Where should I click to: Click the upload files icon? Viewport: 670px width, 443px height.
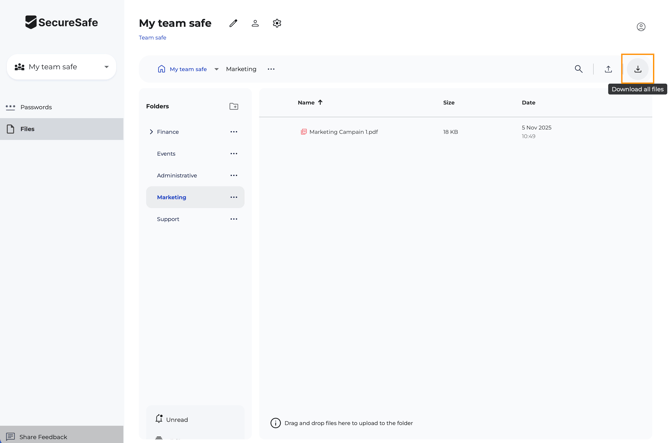pyautogui.click(x=608, y=69)
